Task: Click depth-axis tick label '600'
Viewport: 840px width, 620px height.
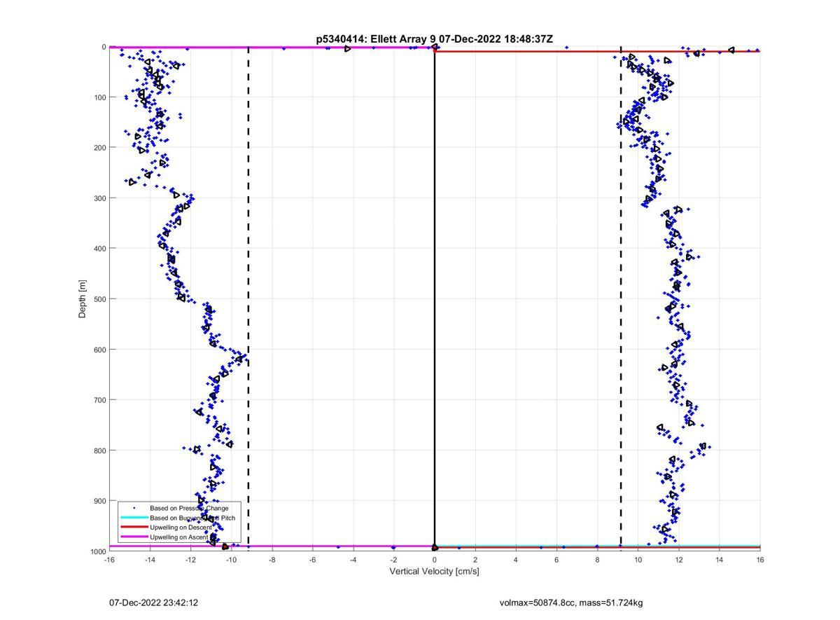Action: [99, 350]
